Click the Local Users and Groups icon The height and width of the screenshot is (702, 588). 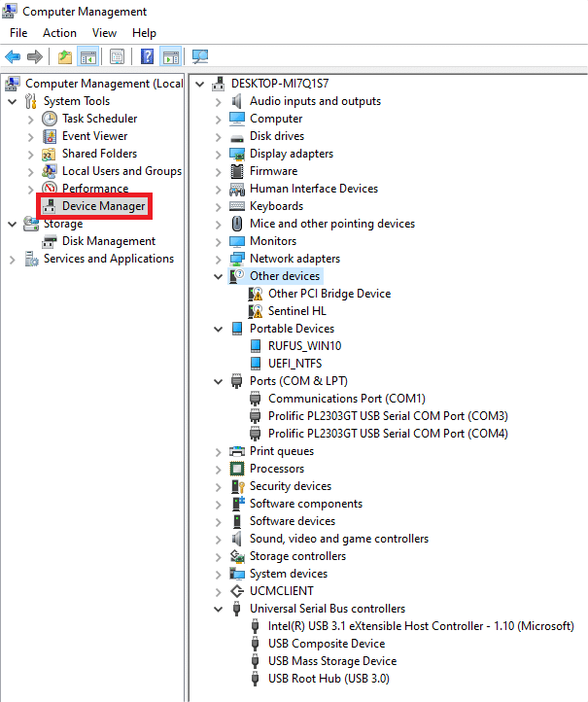click(x=50, y=171)
